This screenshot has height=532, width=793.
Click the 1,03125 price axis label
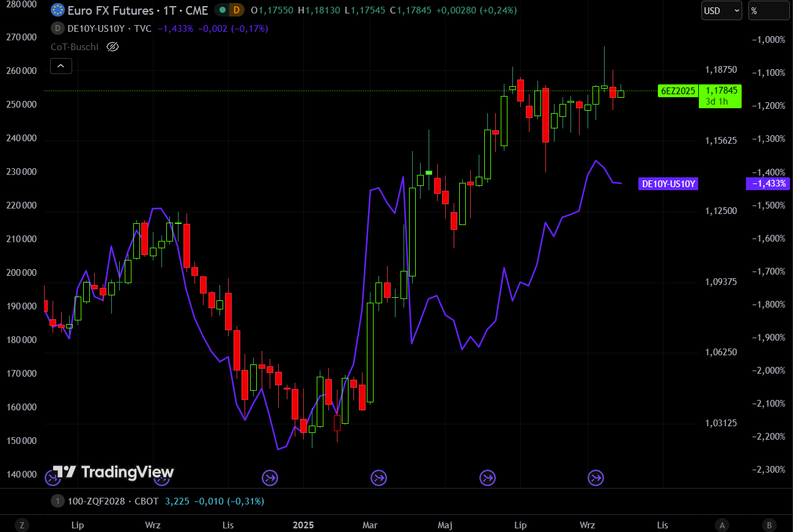click(x=721, y=423)
